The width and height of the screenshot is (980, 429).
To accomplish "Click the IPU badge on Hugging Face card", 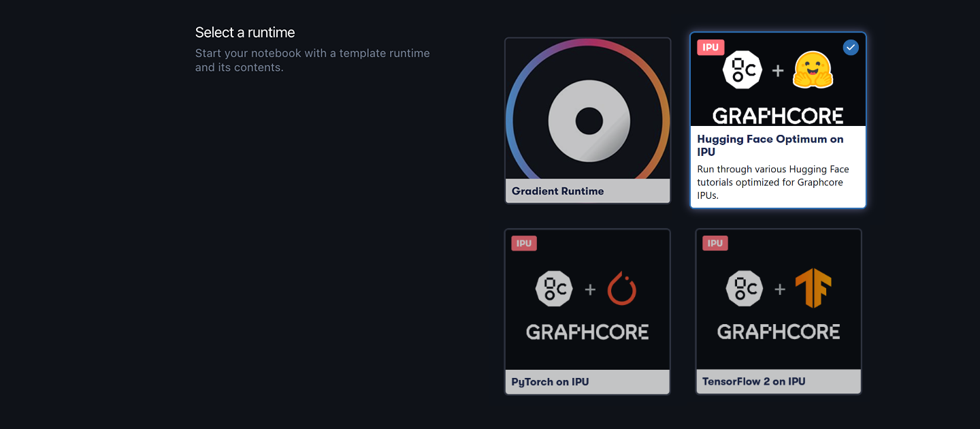I will [710, 47].
